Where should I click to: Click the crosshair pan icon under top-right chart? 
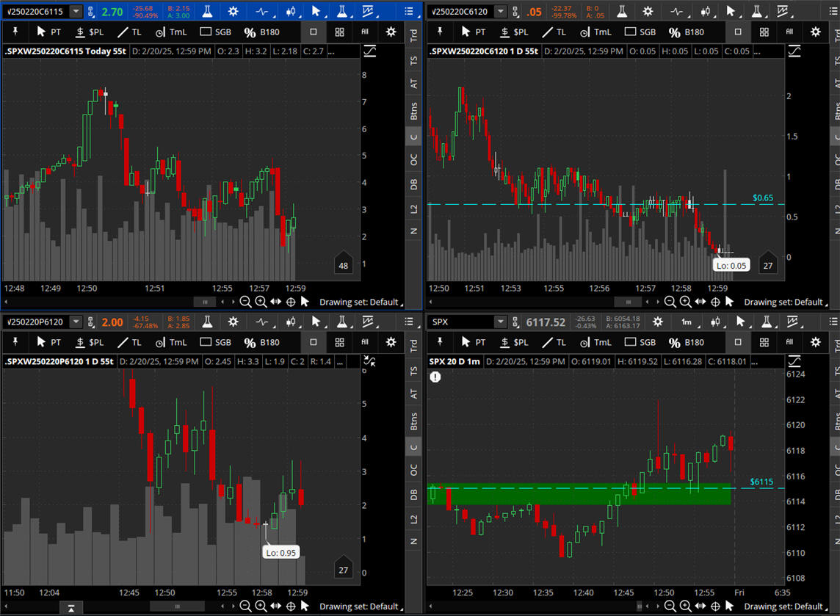(715, 302)
